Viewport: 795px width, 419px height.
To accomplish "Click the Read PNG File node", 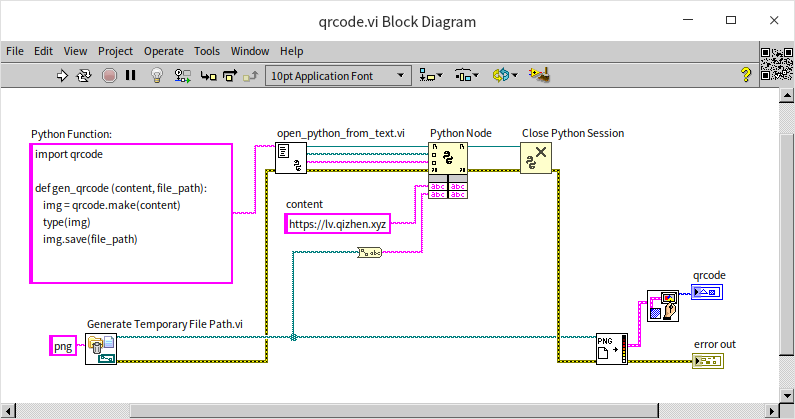I will pyautogui.click(x=611, y=350).
